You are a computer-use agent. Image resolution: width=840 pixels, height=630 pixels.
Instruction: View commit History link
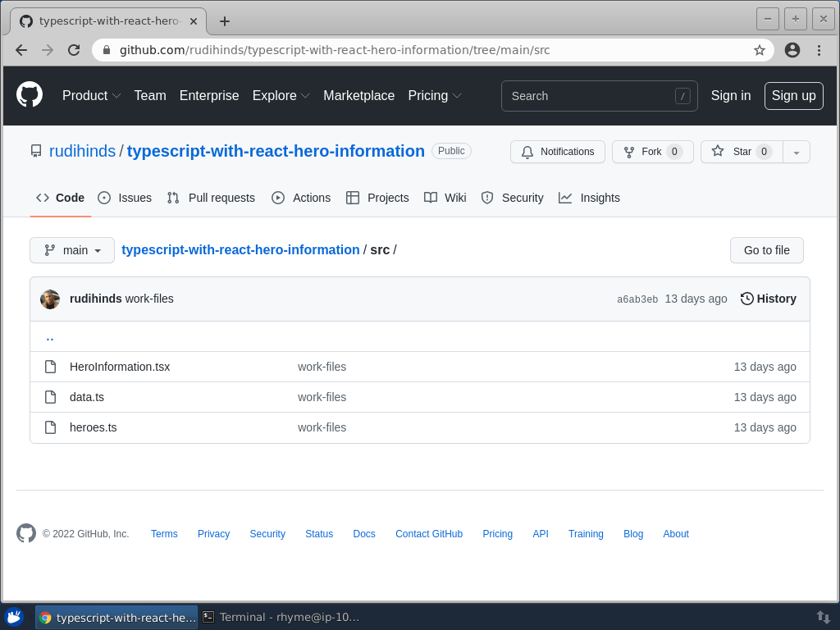769,299
